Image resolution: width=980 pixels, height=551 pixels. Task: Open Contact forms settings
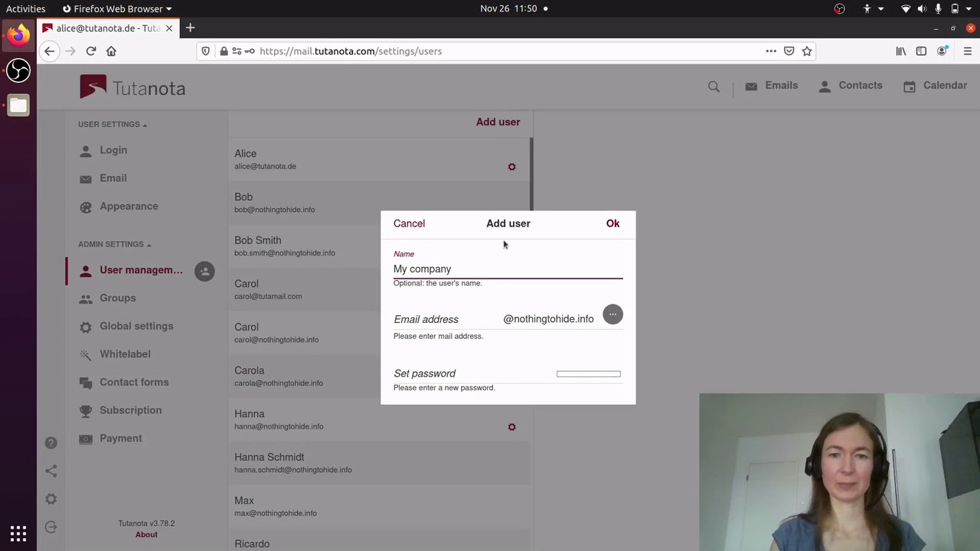[134, 383]
